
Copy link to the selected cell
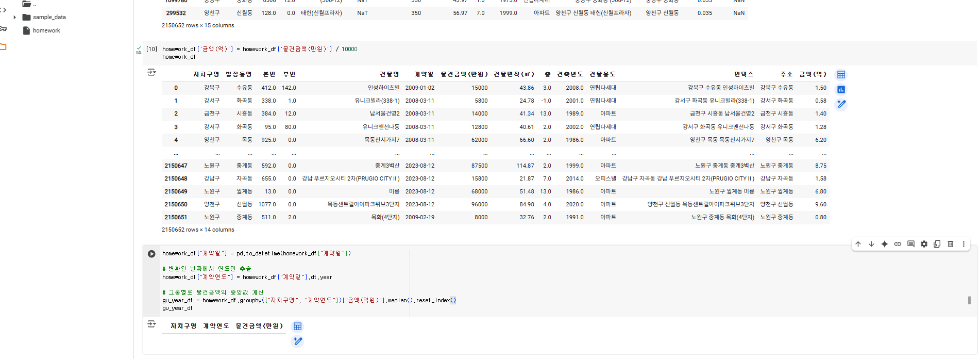[x=898, y=244]
